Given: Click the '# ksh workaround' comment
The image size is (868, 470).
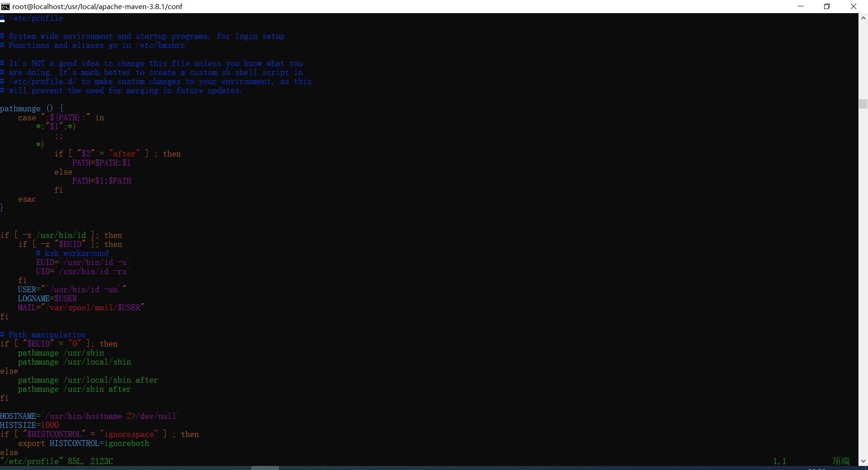Looking at the screenshot, I should pyautogui.click(x=72, y=253).
